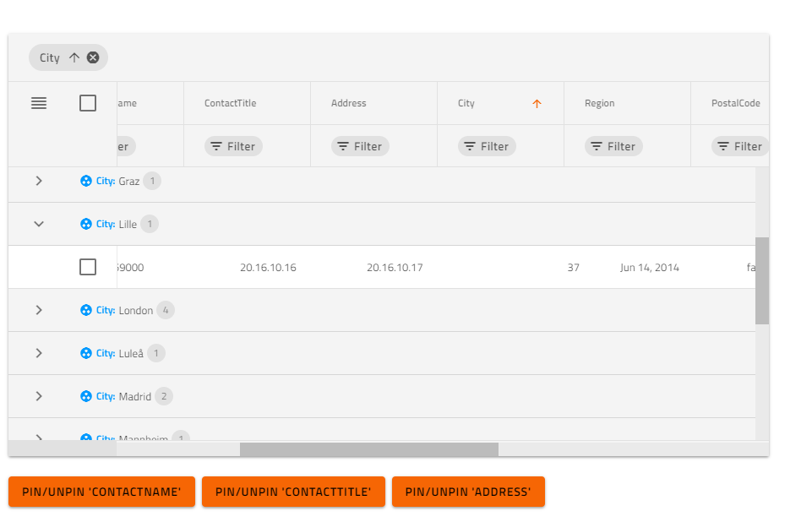Click the Region column header
Viewport: 812px width, 522px height.
coord(600,103)
